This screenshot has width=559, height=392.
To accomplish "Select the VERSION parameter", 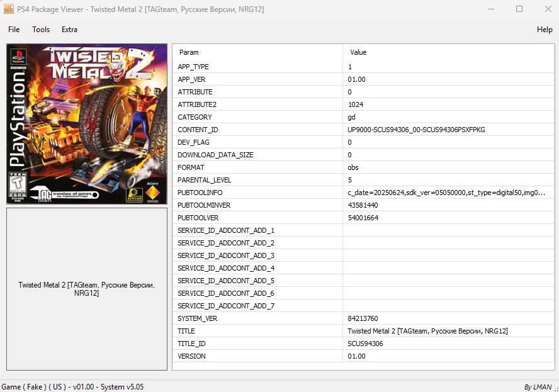I will pos(191,356).
